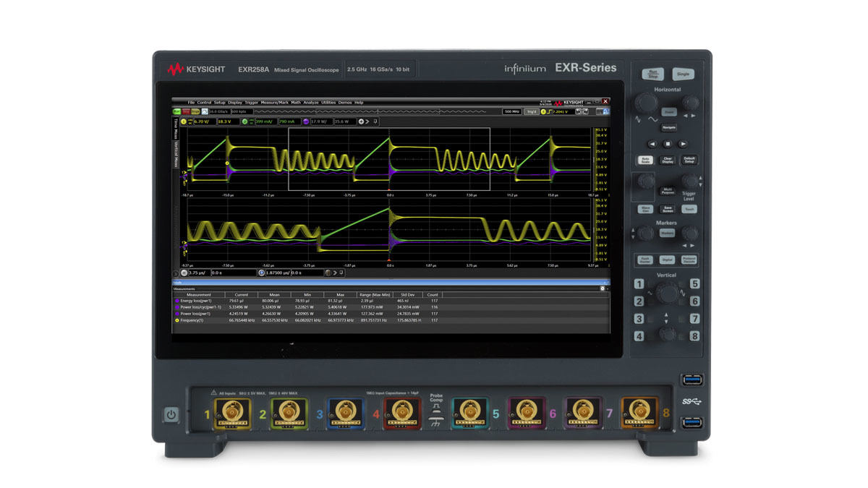Click the purple power function badge
The width and height of the screenshot is (868, 488).
[305, 121]
